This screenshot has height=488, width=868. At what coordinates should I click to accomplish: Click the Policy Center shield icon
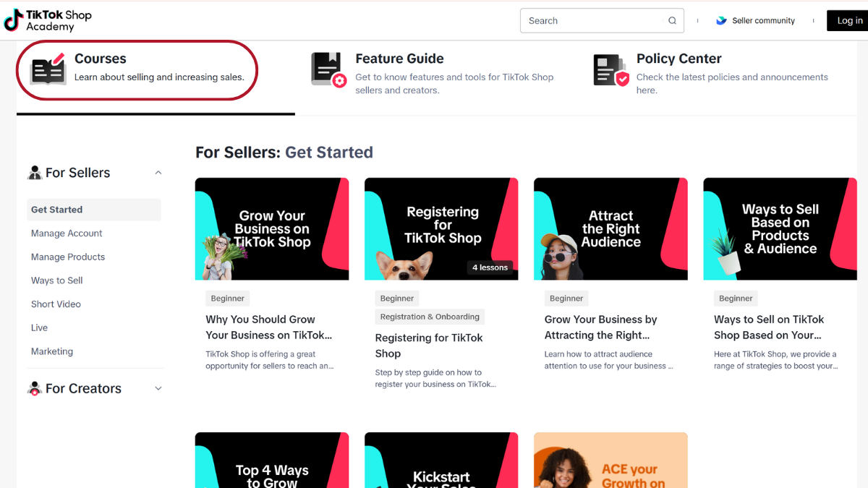pos(611,70)
